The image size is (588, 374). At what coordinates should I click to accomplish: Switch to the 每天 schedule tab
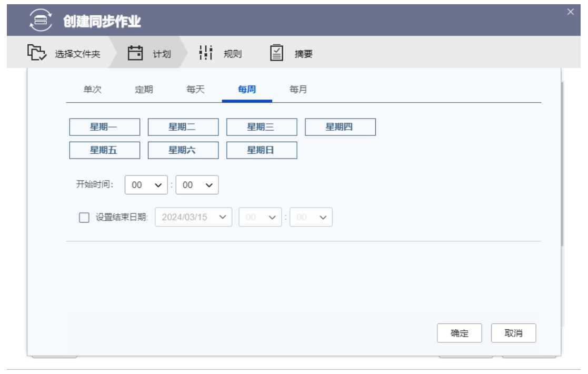[195, 90]
